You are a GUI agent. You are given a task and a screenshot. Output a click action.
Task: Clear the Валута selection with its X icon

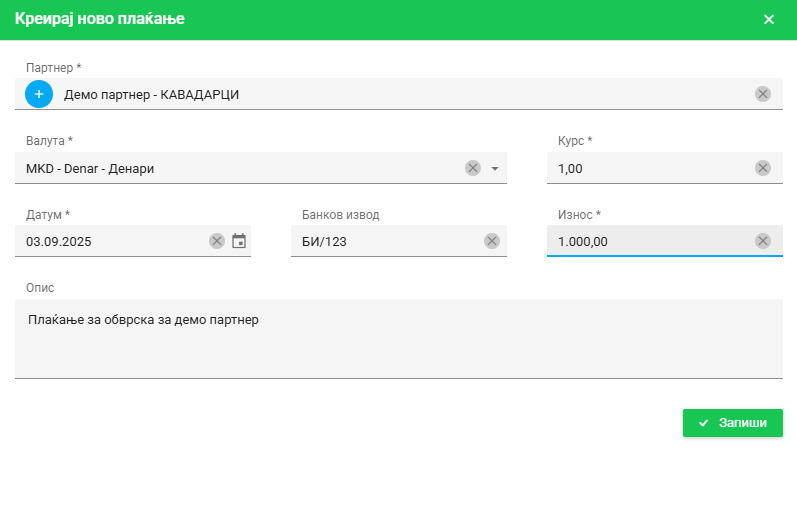[473, 168]
